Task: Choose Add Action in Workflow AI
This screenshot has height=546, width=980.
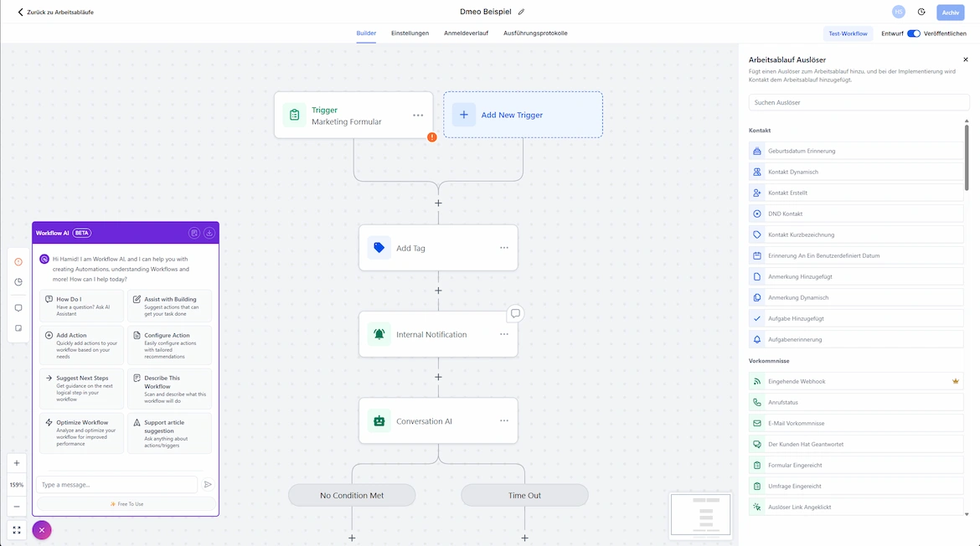Action: pyautogui.click(x=81, y=346)
